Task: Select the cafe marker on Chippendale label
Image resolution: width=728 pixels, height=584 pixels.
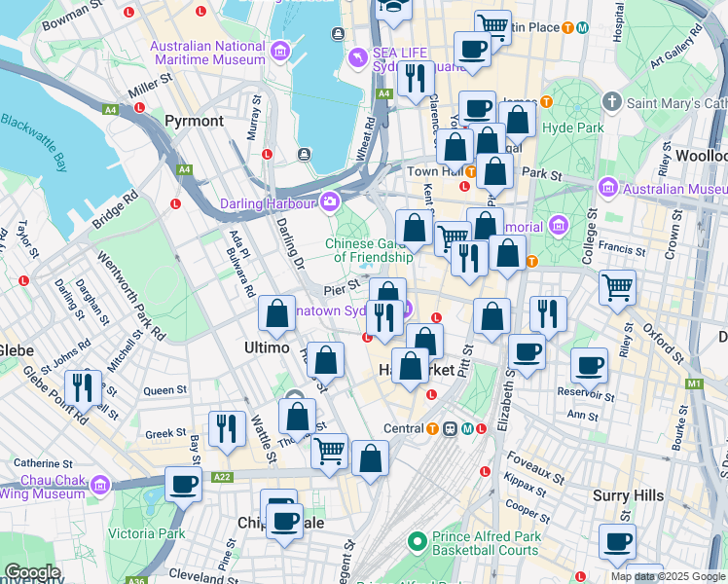Action: pos(284,525)
